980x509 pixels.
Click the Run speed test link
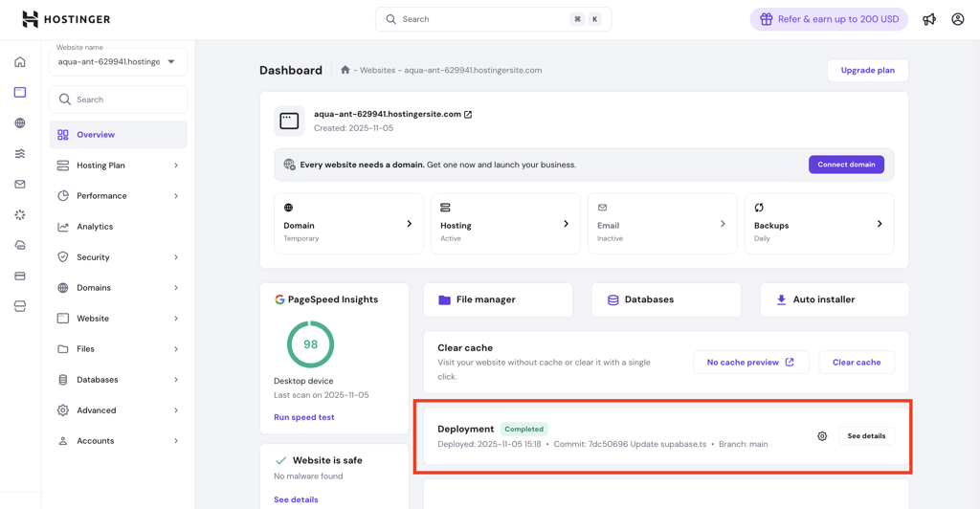click(x=304, y=417)
